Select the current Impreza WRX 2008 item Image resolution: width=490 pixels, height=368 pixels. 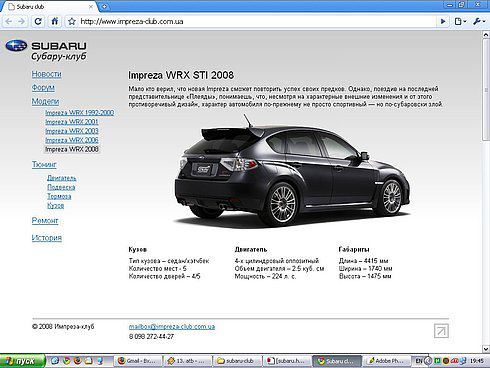(x=72, y=149)
